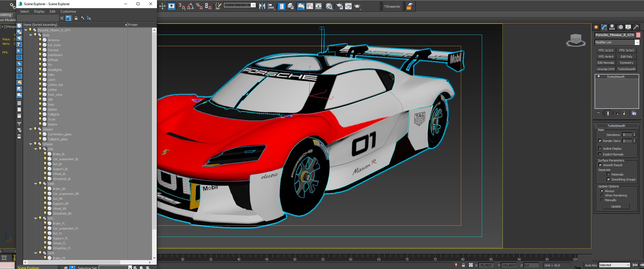Open the Motion tab wheel icon
Screen dimensions: 644x269
coord(620,27)
